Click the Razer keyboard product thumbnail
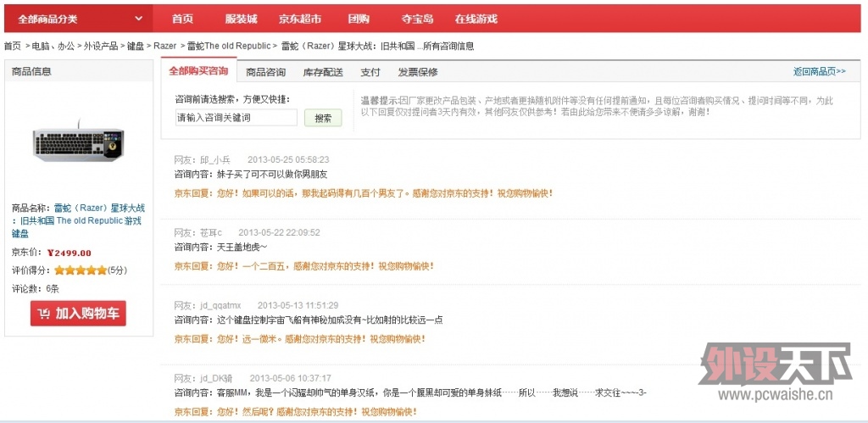This screenshot has height=423, width=868. pyautogui.click(x=78, y=142)
